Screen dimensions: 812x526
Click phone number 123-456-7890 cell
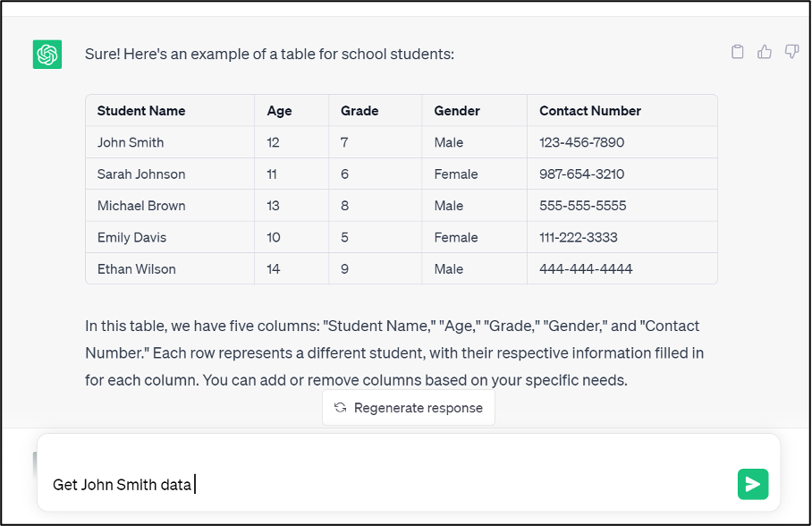582,142
